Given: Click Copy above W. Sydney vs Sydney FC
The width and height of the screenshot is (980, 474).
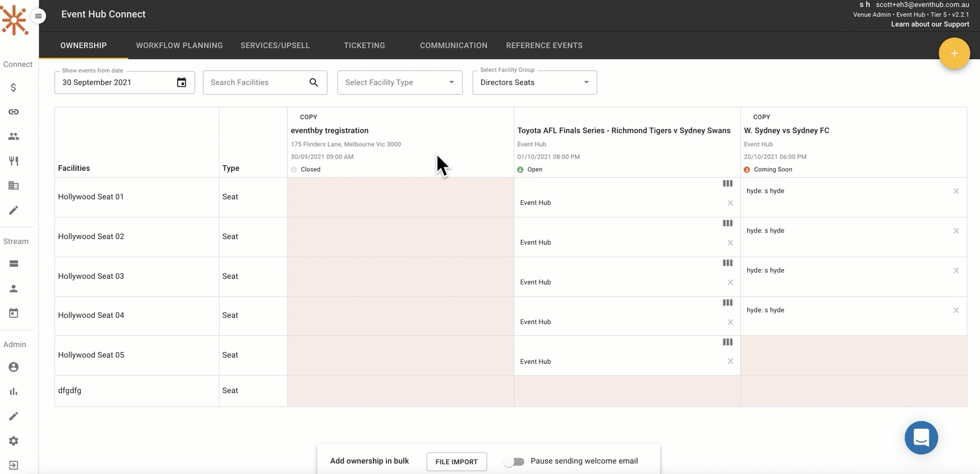Looking at the screenshot, I should tap(762, 117).
